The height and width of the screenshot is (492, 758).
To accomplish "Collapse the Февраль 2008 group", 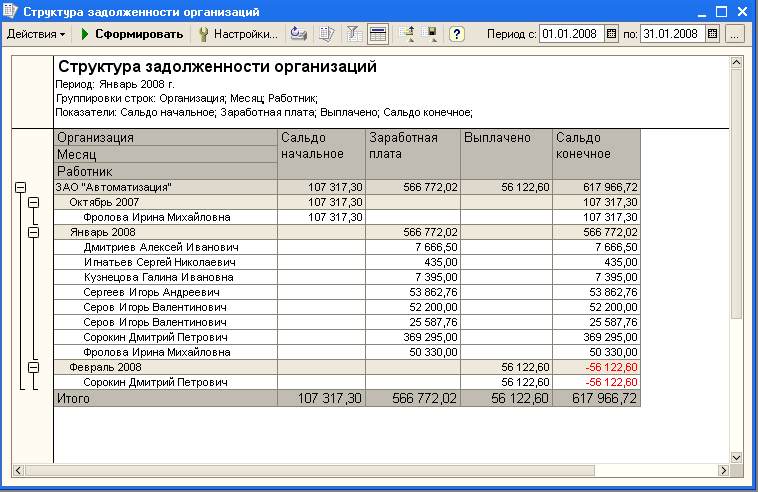I will point(33,367).
